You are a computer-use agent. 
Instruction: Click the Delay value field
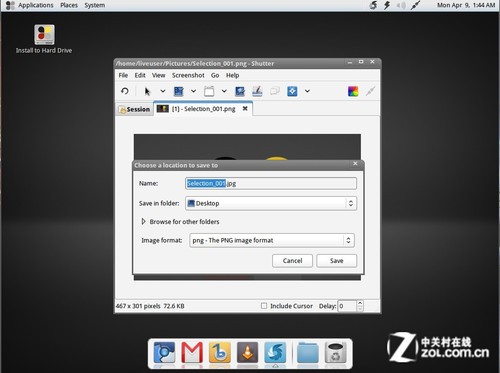point(347,306)
